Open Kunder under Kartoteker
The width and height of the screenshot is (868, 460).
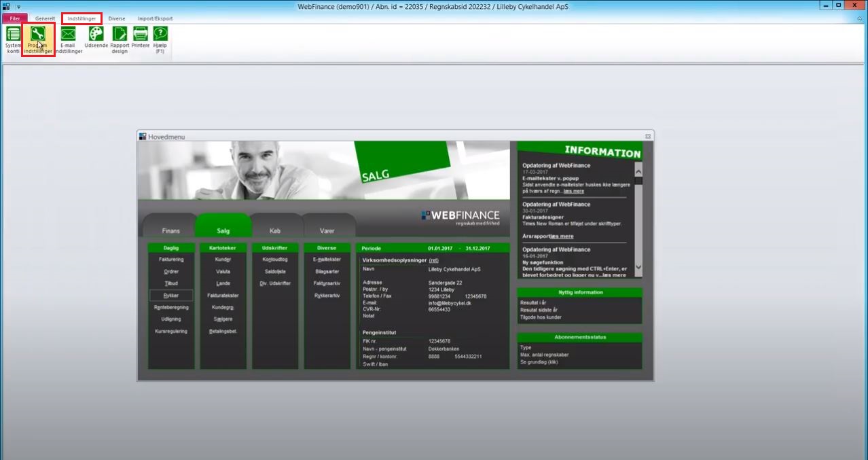click(x=223, y=260)
